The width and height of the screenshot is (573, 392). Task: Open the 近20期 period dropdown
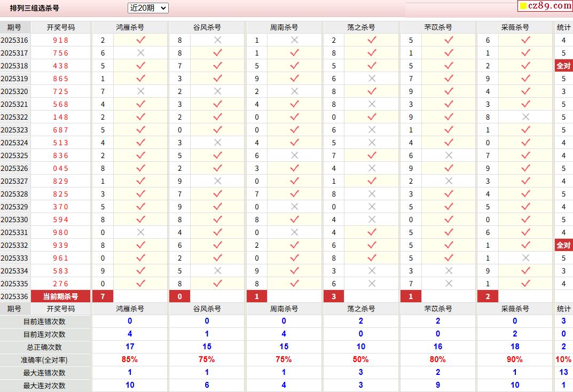pos(148,8)
